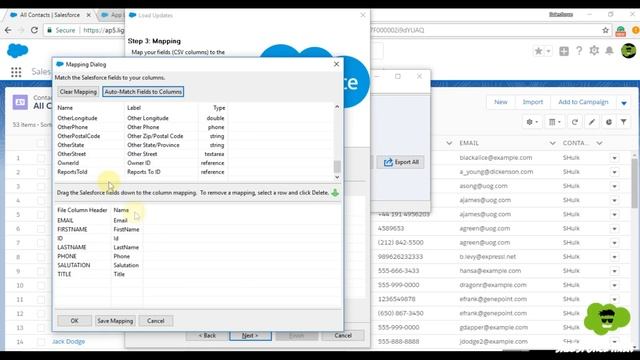Image resolution: width=640 pixels, height=360 pixels.
Task: Click the Contacts object icon
Action: pos(20,102)
